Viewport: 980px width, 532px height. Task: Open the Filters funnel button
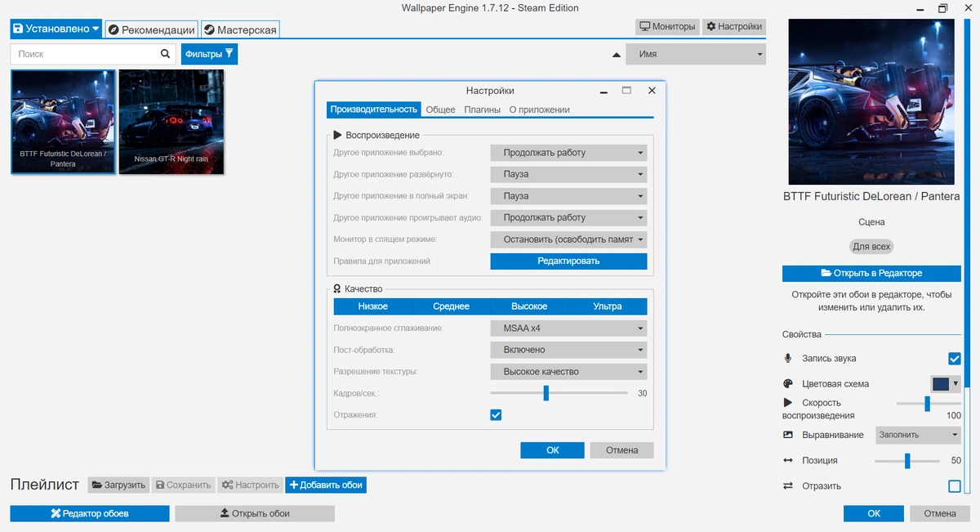tap(209, 54)
